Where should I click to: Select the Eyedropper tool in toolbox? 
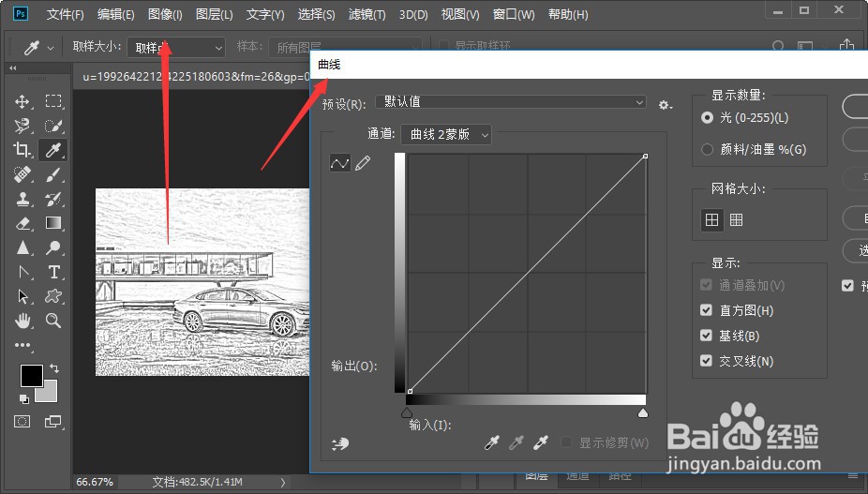[x=53, y=150]
